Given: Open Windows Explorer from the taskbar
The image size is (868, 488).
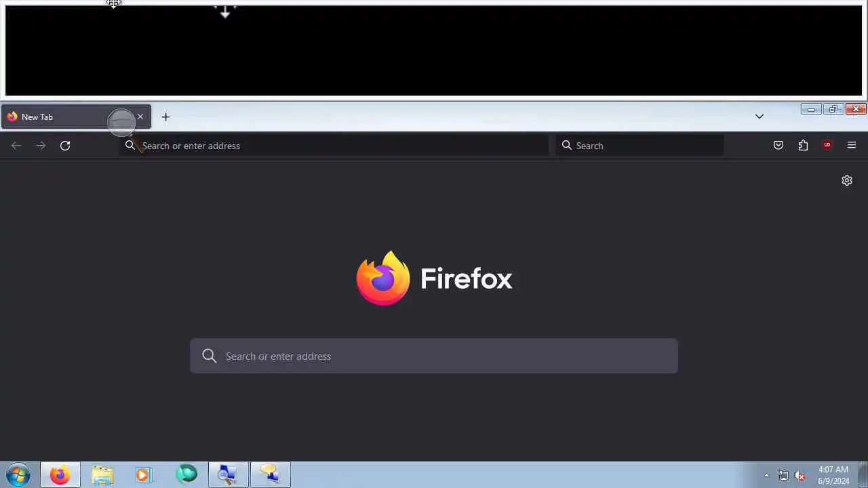Looking at the screenshot, I should [102, 474].
